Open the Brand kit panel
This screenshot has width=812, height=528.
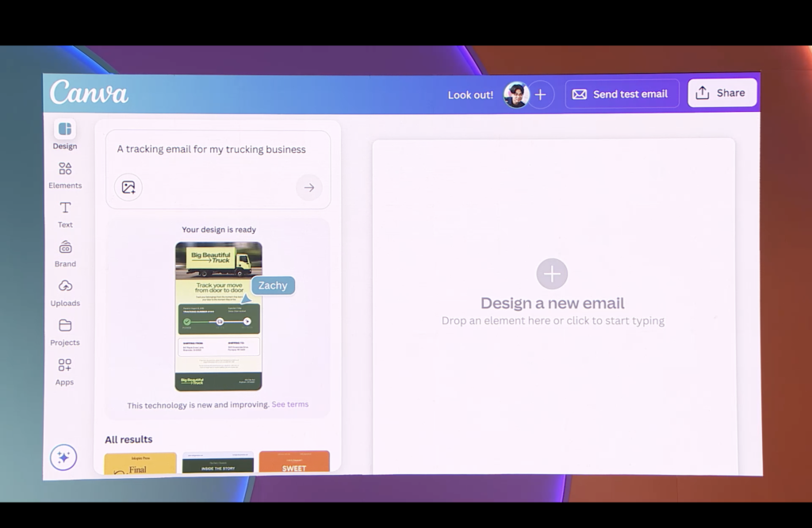65,247
